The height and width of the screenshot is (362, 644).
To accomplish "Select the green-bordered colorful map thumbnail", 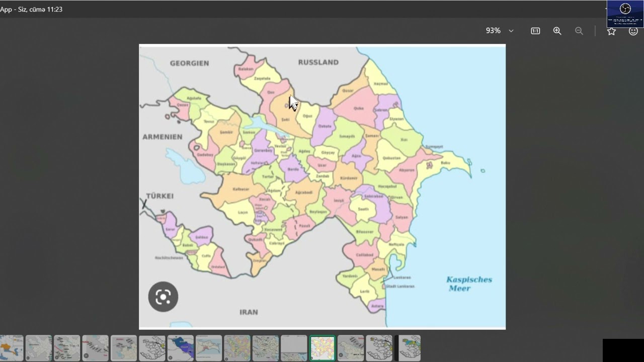I will point(323,348).
